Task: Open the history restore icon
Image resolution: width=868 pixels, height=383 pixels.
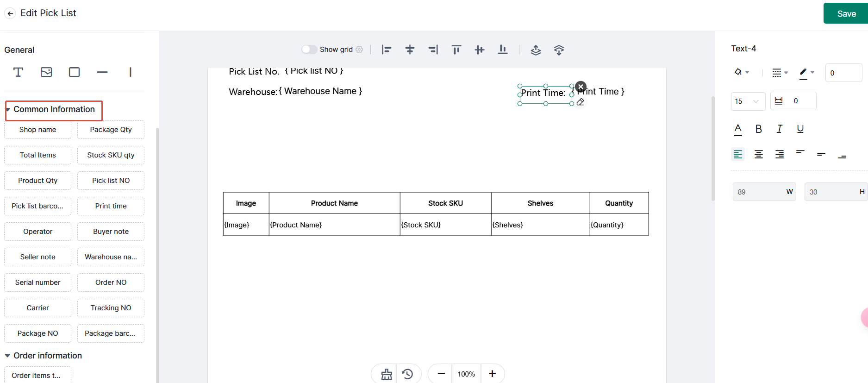Action: 407,374
